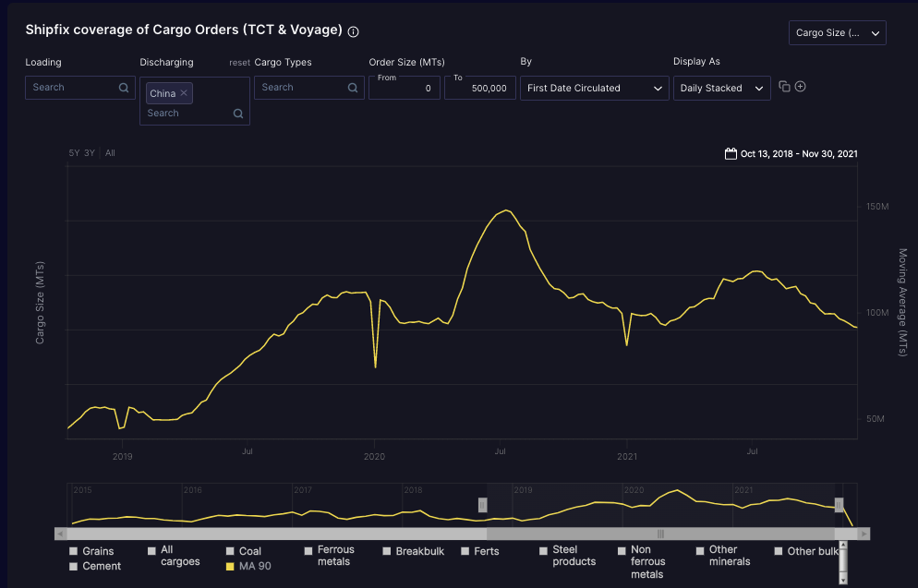Open the Cargo Size dropdown

click(837, 31)
